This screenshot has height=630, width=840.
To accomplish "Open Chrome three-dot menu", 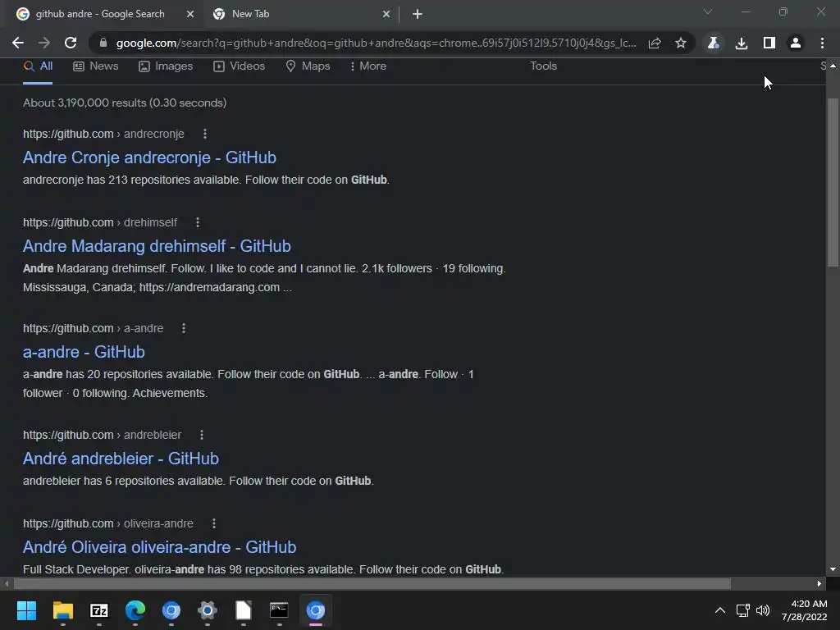I will 822,43.
